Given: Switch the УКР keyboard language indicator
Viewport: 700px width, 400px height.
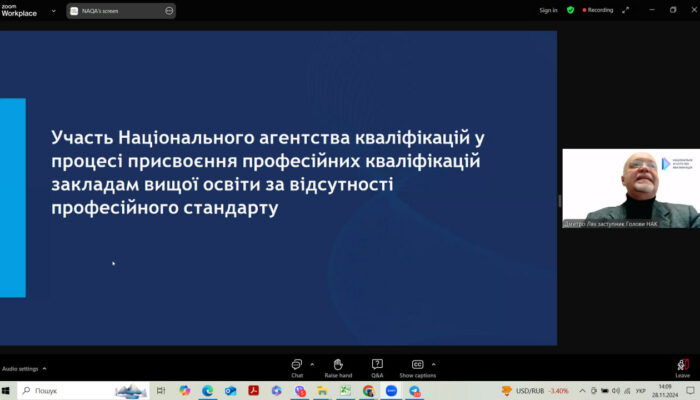Looking at the screenshot, I should [640, 390].
